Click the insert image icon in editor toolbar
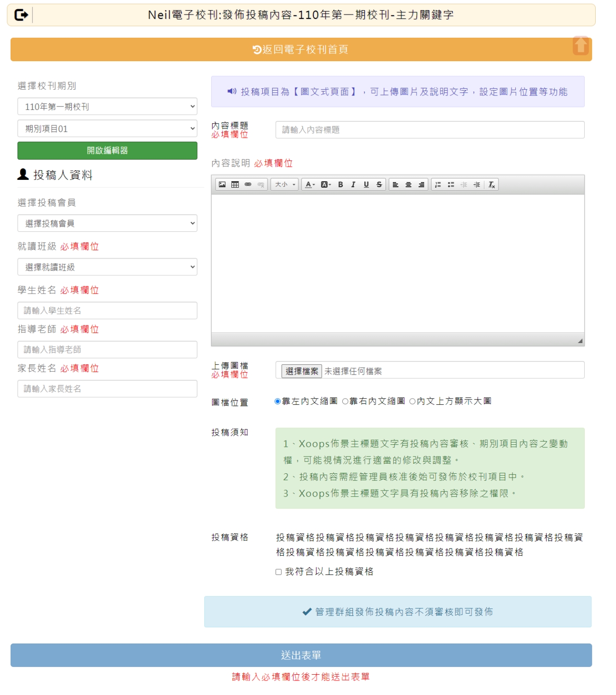 click(222, 185)
